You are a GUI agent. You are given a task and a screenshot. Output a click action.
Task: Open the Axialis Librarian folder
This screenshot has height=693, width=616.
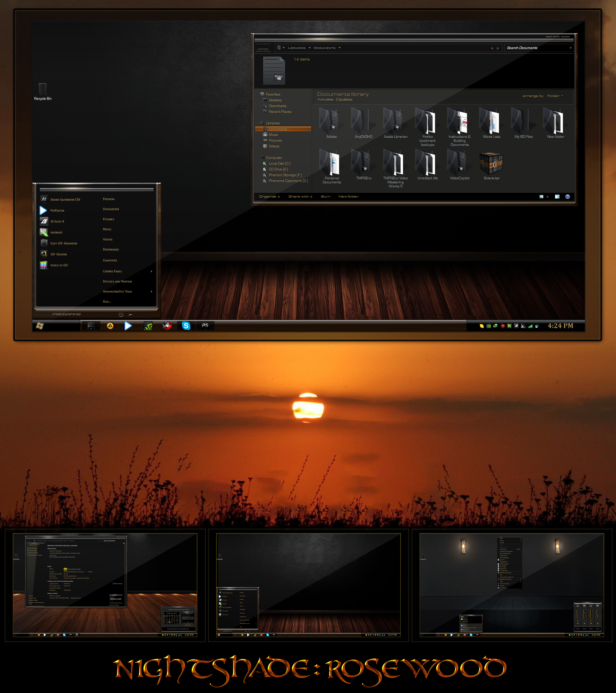tap(395, 123)
